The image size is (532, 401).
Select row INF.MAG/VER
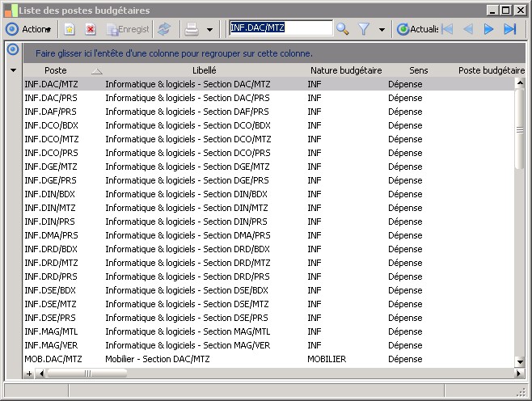pos(269,345)
